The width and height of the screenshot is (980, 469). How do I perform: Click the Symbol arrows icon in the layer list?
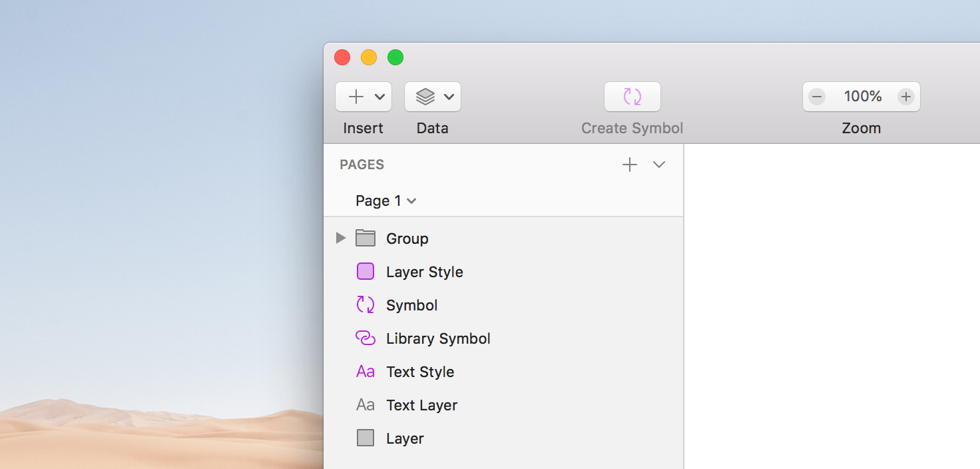click(366, 304)
